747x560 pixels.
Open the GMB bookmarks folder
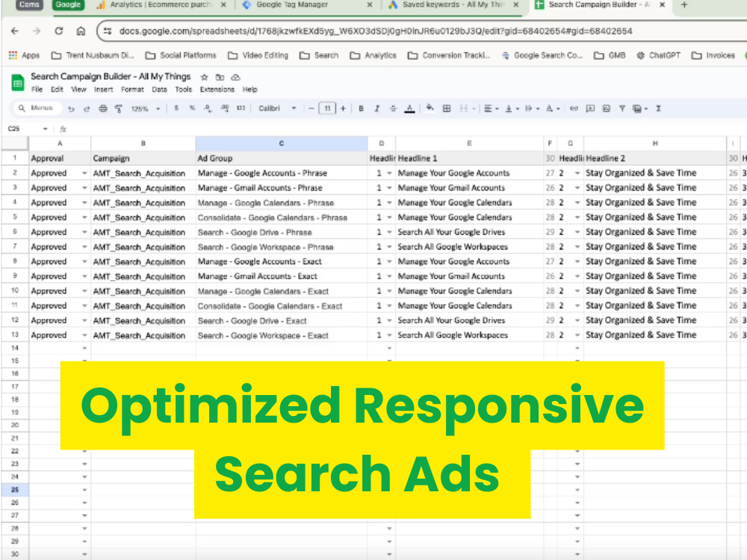click(x=610, y=55)
